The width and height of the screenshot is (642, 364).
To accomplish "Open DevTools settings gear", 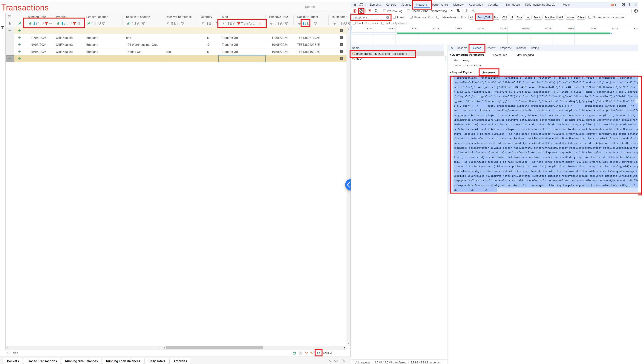I will (623, 4).
